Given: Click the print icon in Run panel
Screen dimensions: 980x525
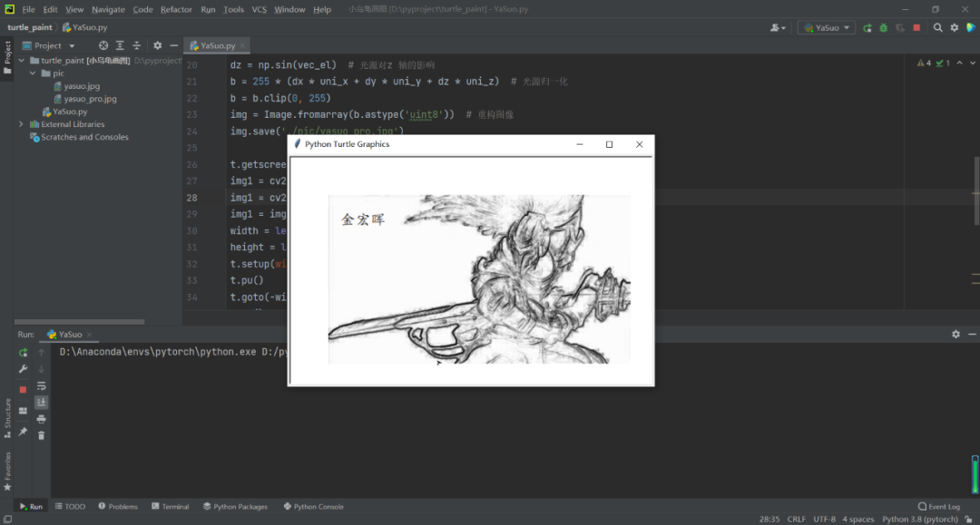Looking at the screenshot, I should tap(41, 419).
